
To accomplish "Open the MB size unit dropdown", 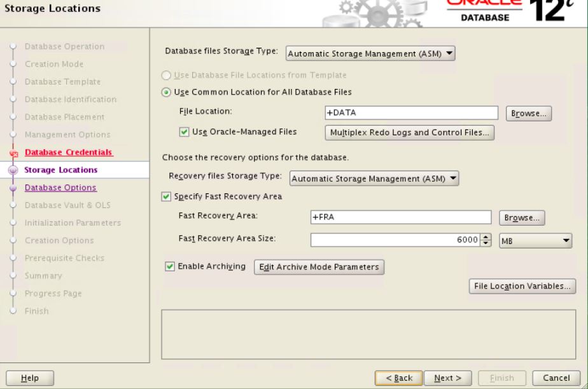I will point(535,241).
